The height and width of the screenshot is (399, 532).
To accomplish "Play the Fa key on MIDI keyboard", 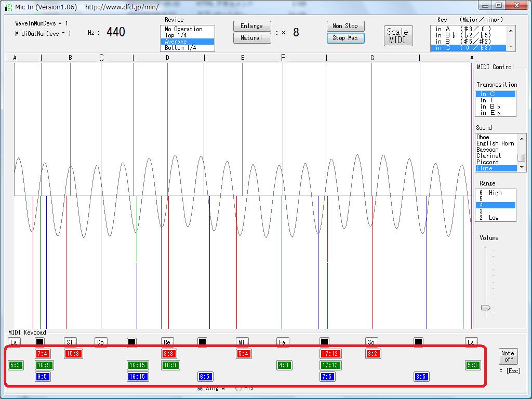I will tap(282, 342).
